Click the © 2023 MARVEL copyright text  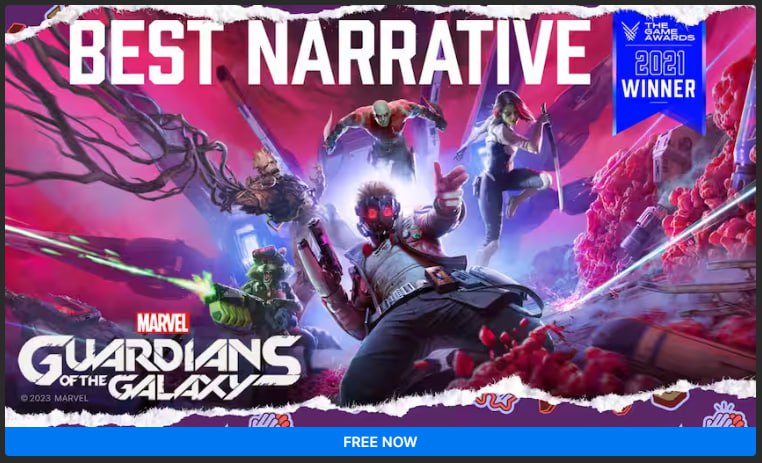point(54,398)
